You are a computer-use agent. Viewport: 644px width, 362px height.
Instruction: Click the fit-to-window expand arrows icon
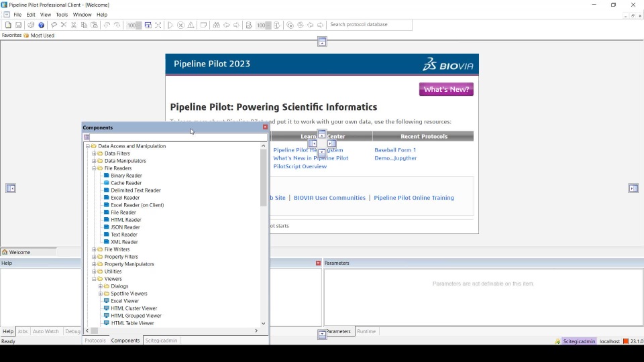[158, 25]
